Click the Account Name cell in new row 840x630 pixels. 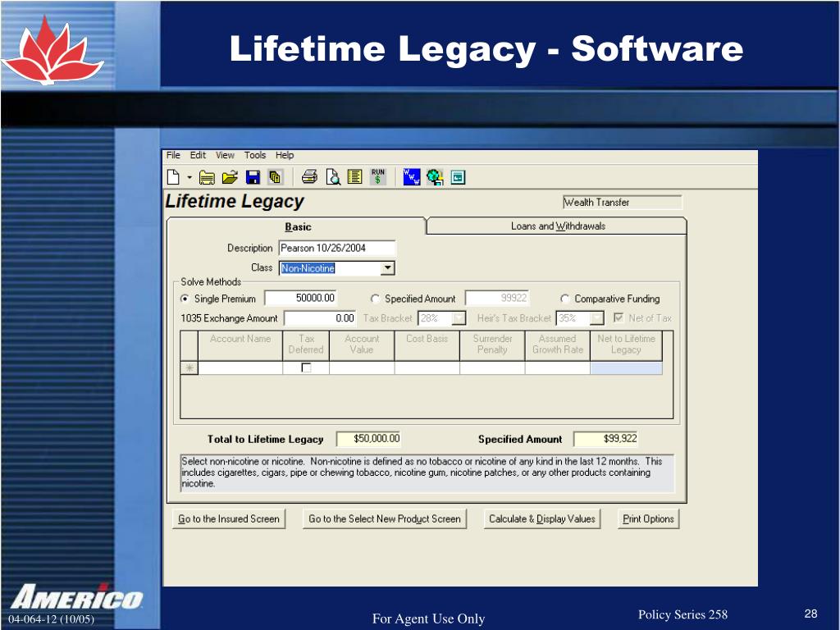(240, 367)
